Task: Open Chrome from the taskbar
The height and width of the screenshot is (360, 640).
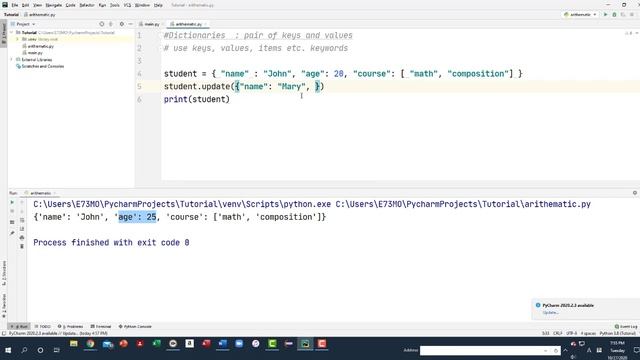Action: pyautogui.click(x=90, y=344)
